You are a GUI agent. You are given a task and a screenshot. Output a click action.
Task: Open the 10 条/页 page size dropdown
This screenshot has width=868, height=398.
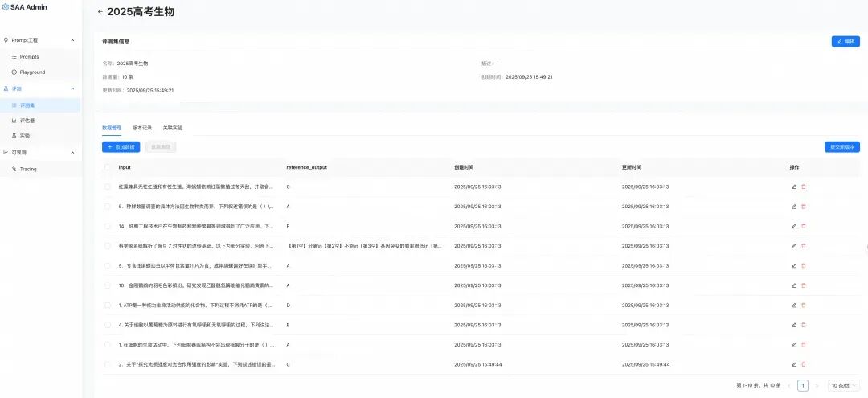tap(844, 385)
